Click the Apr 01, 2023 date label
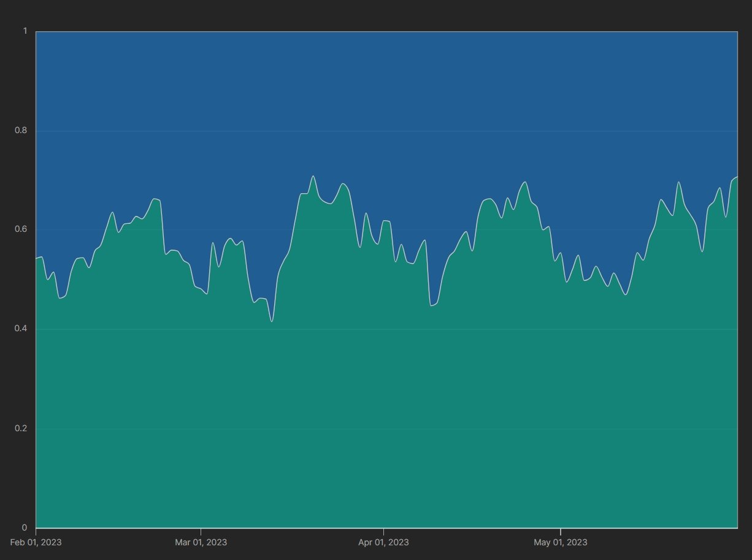 pos(383,542)
